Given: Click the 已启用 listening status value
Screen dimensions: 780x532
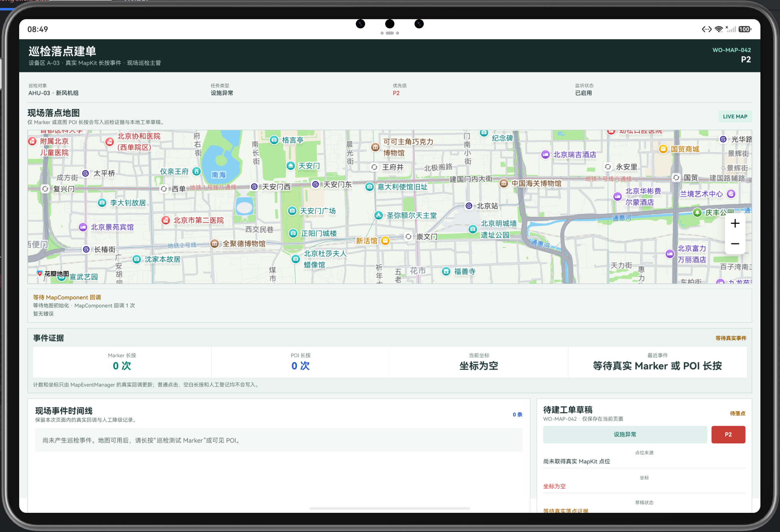Looking at the screenshot, I should 583,93.
